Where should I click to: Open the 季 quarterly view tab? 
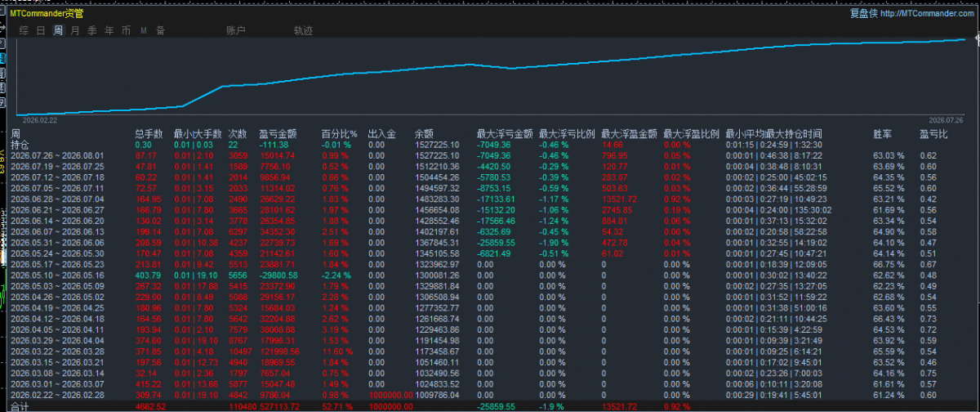92,31
